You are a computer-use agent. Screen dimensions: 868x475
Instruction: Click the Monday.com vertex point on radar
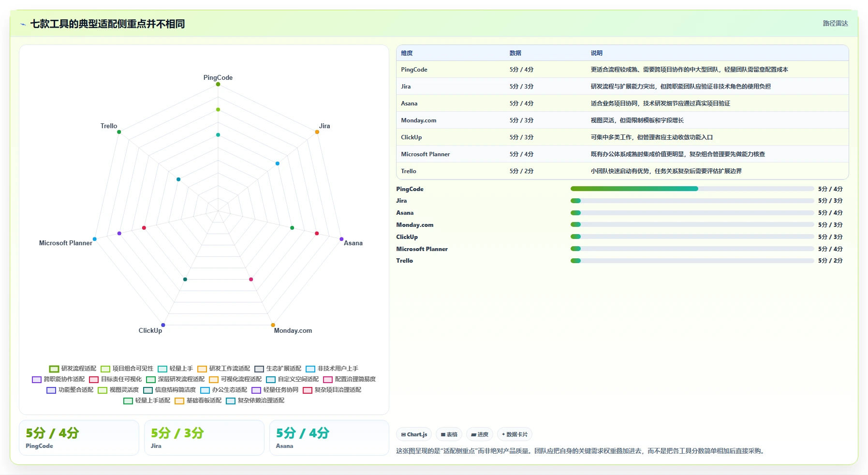tap(273, 325)
